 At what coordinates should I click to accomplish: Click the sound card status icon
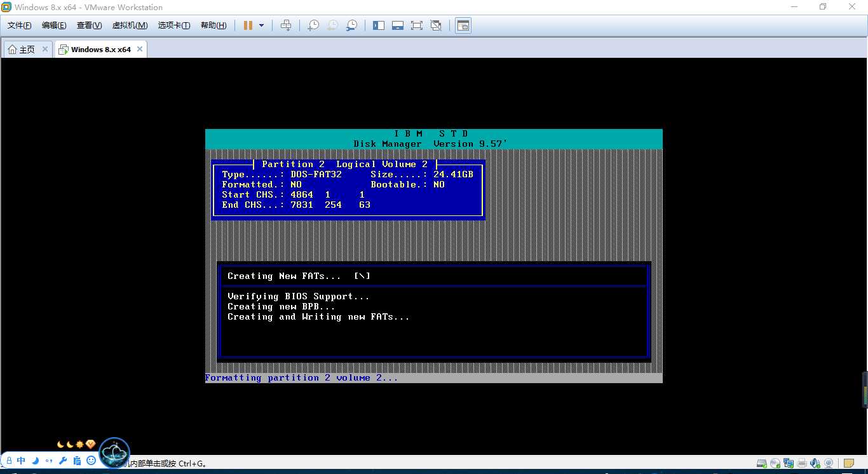815,463
